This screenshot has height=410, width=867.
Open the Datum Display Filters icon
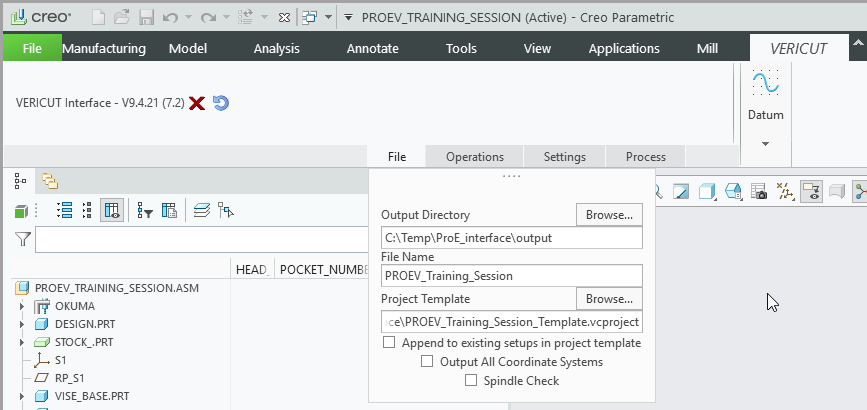coord(785,191)
